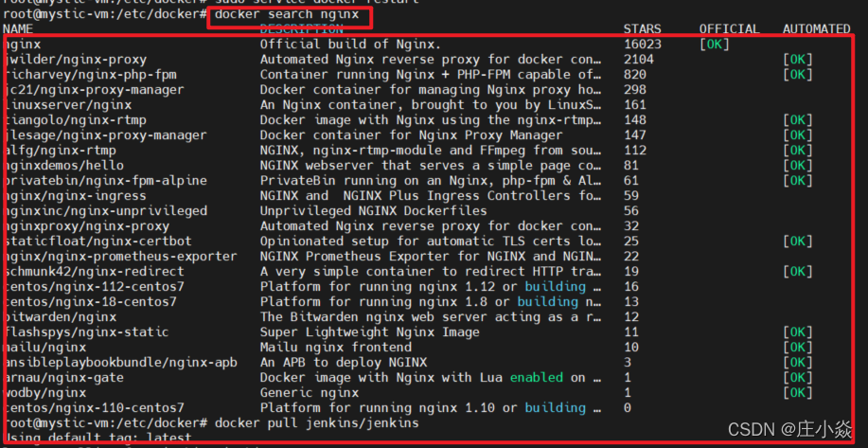The width and height of the screenshot is (868, 448).
Task: Click the official [OK] marker for nginx
Action: point(714,45)
